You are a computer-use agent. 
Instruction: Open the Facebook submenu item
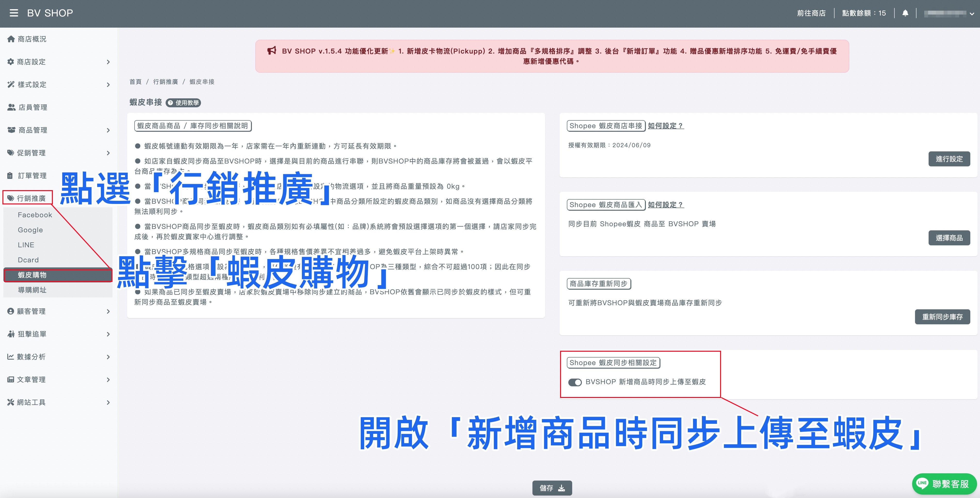click(x=58, y=215)
